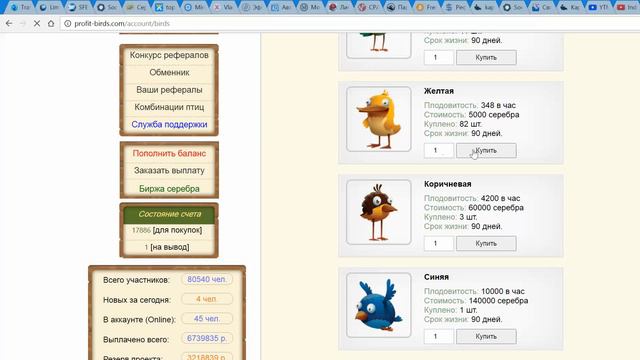Image resolution: width=640 pixels, height=360 pixels.
Task: Buy the Коричневая bird with Купить
Action: pyautogui.click(x=486, y=244)
